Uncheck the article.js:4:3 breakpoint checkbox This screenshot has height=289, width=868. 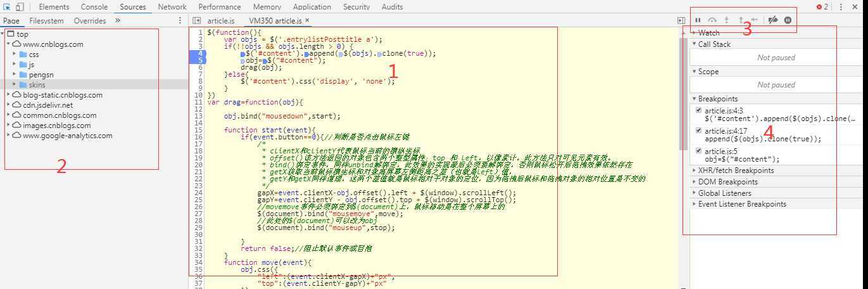point(698,111)
